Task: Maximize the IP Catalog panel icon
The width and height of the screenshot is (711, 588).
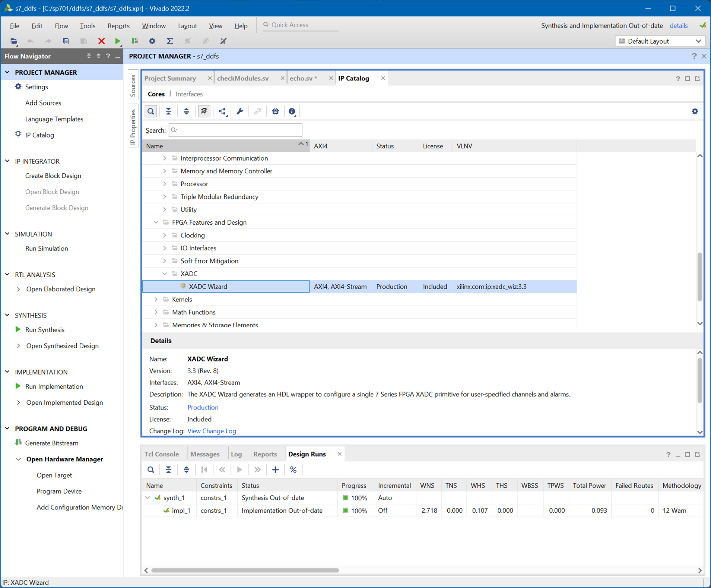Action: pos(688,79)
